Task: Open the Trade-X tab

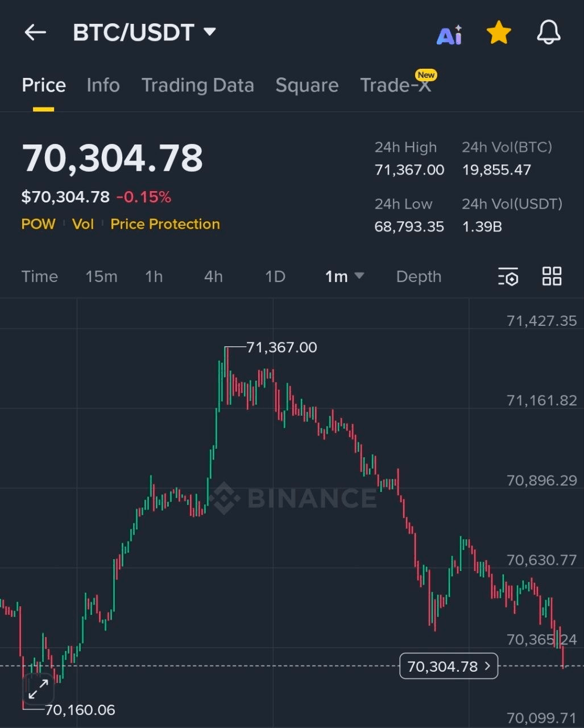Action: click(x=396, y=85)
